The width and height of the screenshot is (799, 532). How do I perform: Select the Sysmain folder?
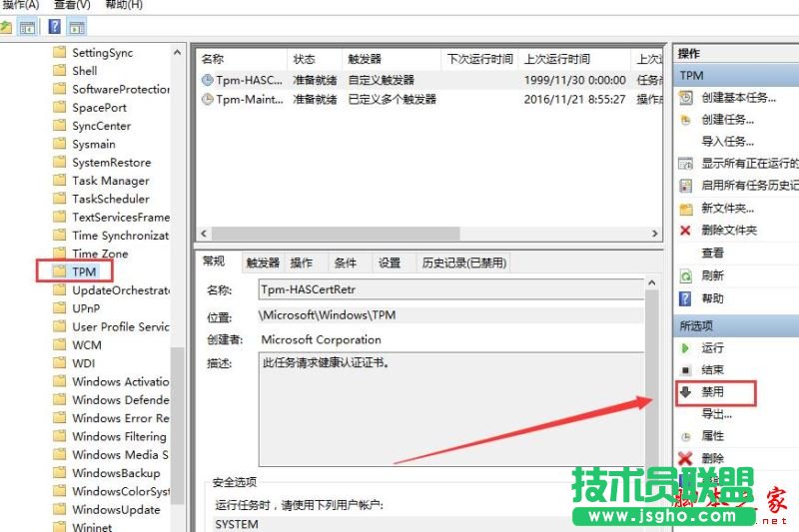coord(94,144)
